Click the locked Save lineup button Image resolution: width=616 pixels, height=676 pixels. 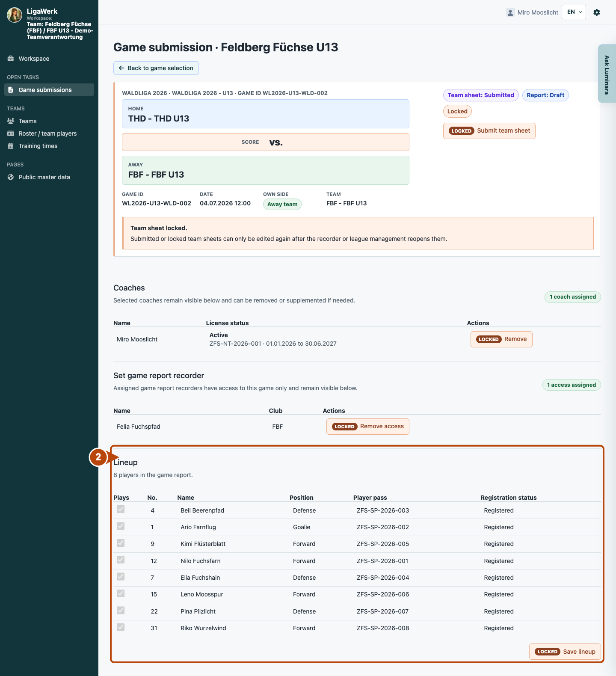pos(565,652)
